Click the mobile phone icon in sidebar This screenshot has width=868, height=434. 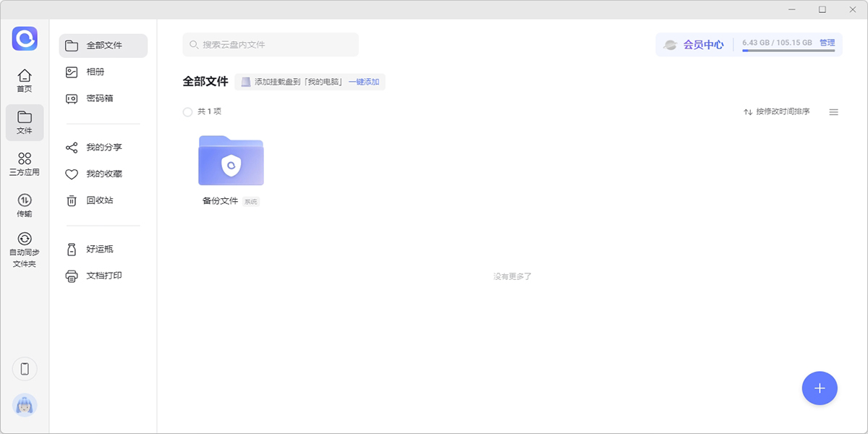pos(25,369)
